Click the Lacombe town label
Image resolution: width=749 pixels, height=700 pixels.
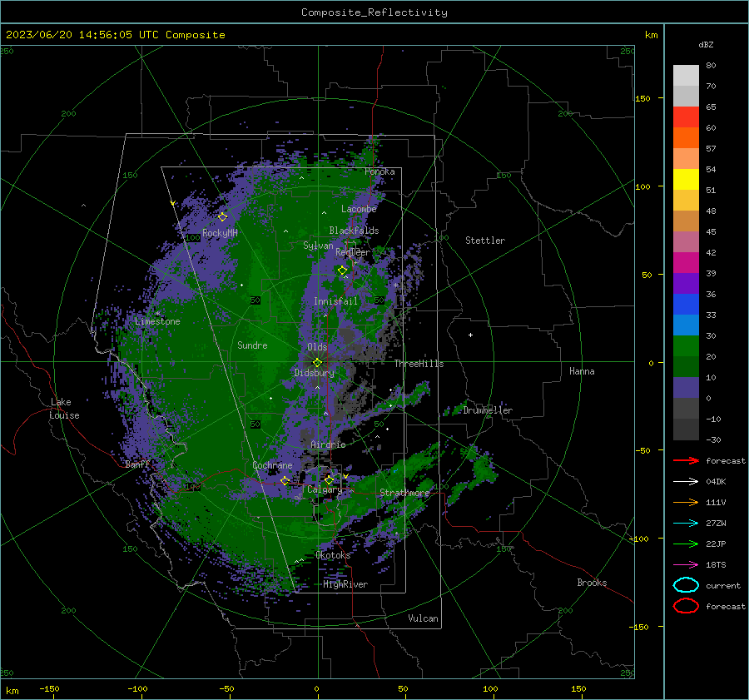click(359, 209)
